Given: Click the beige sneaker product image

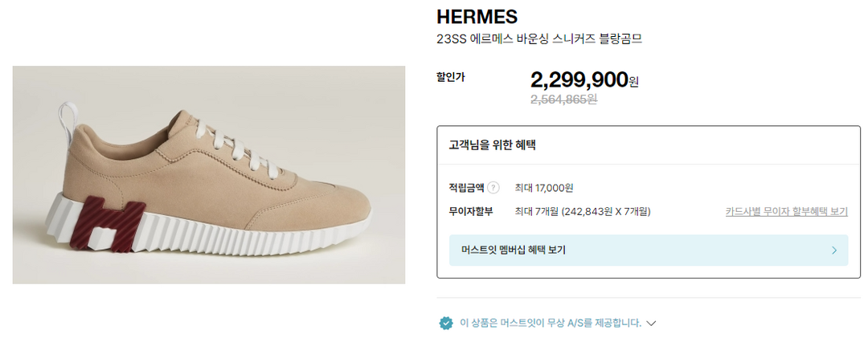Looking at the screenshot, I should (209, 175).
